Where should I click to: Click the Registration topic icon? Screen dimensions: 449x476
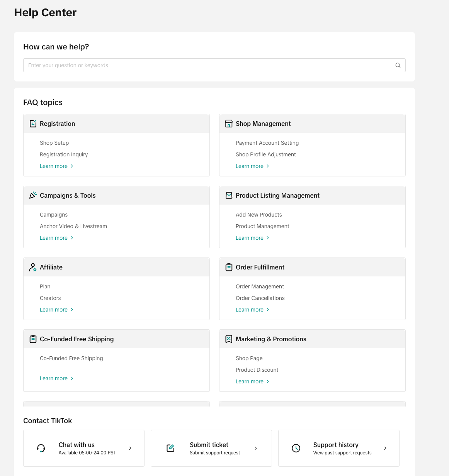pos(33,124)
